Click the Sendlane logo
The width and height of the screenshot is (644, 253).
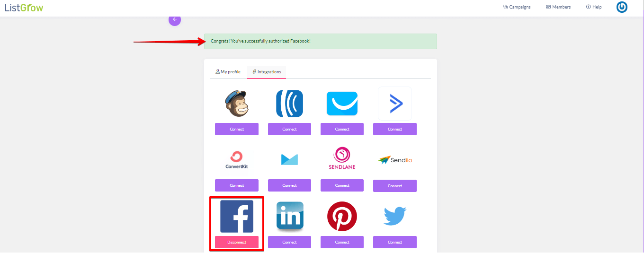342,158
